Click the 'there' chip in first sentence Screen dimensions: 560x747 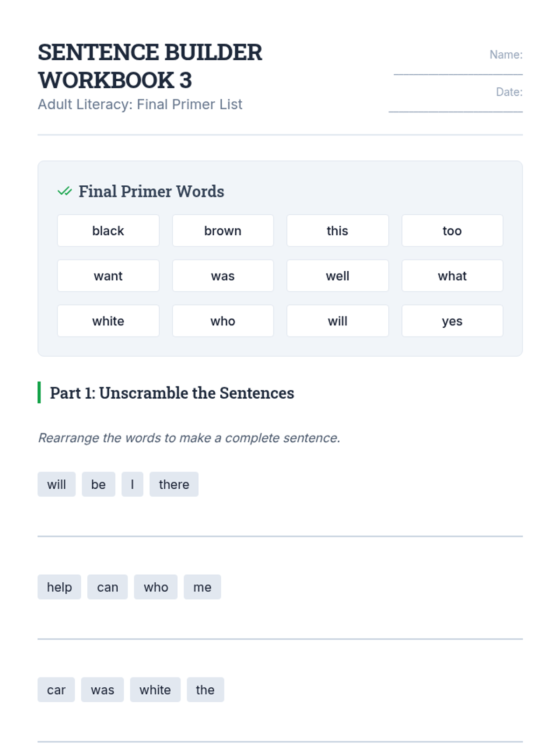[174, 484]
